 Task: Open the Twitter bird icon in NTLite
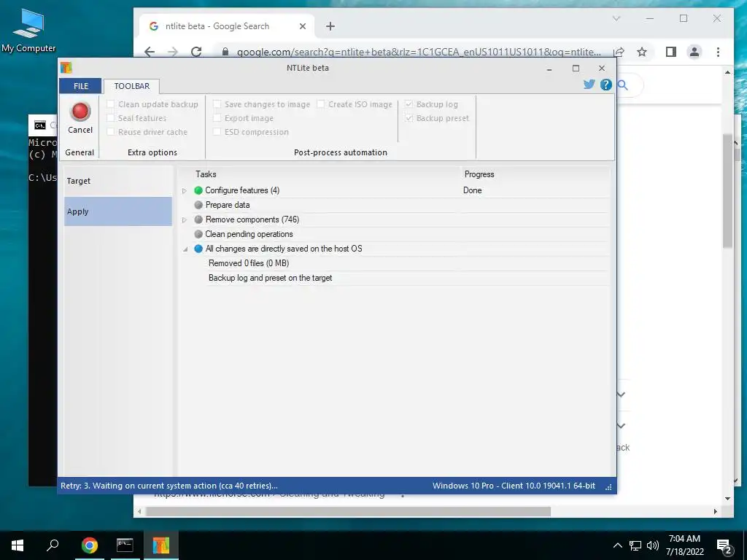[589, 85]
